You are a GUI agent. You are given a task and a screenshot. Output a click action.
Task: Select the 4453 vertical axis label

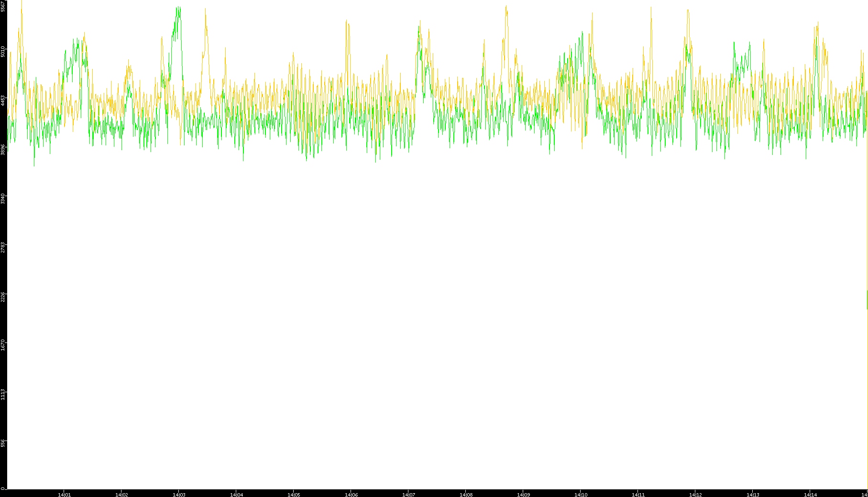tap(3, 100)
